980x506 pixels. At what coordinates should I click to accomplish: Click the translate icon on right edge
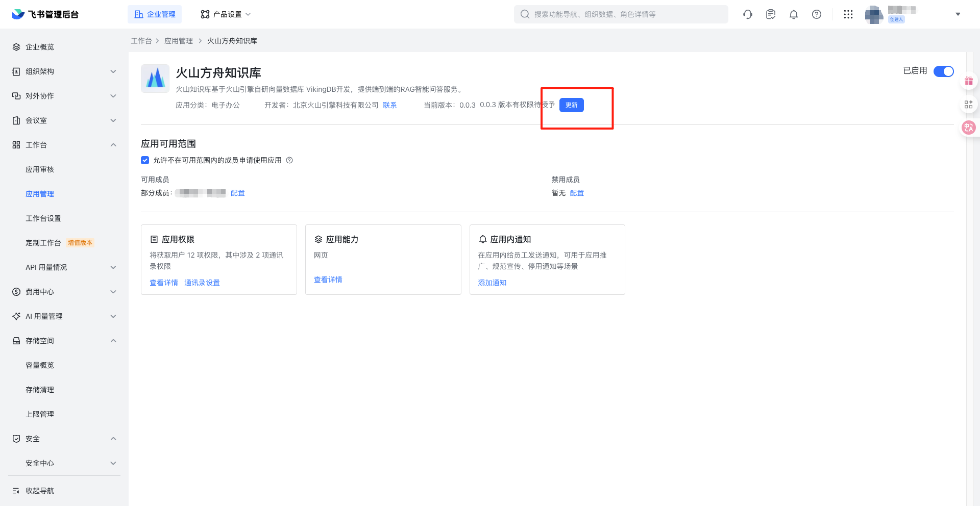pyautogui.click(x=968, y=128)
